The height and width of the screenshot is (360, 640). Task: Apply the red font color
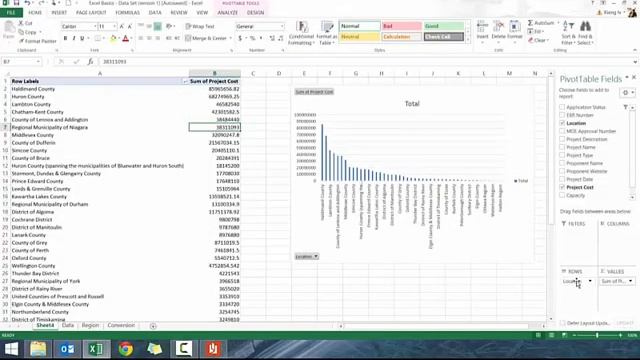(x=125, y=38)
